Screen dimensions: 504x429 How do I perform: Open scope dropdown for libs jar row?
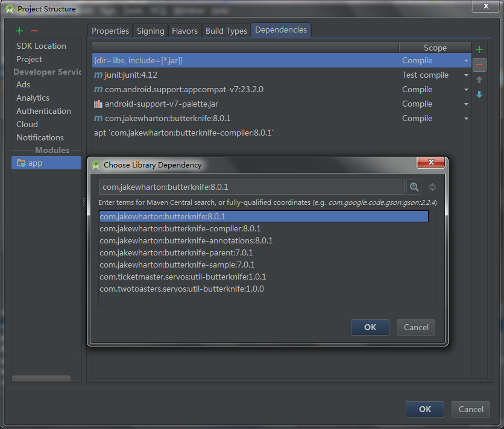(466, 61)
